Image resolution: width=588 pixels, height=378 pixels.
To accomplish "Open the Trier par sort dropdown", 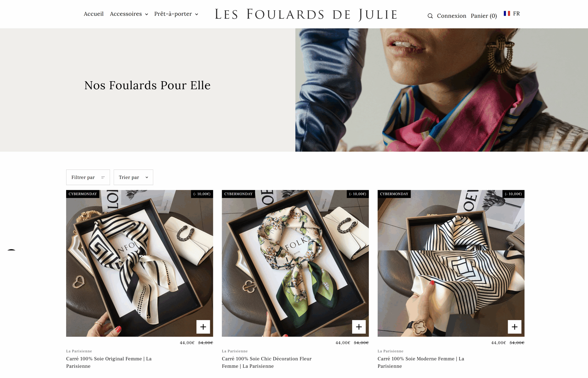I will (x=133, y=177).
